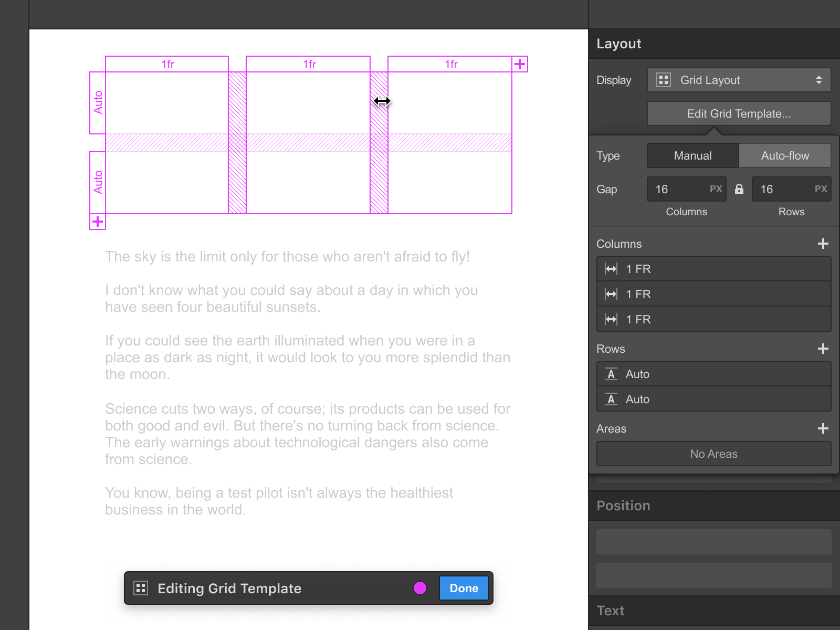This screenshot has width=840, height=630.
Task: Add a new grid area in Areas
Action: pyautogui.click(x=823, y=428)
